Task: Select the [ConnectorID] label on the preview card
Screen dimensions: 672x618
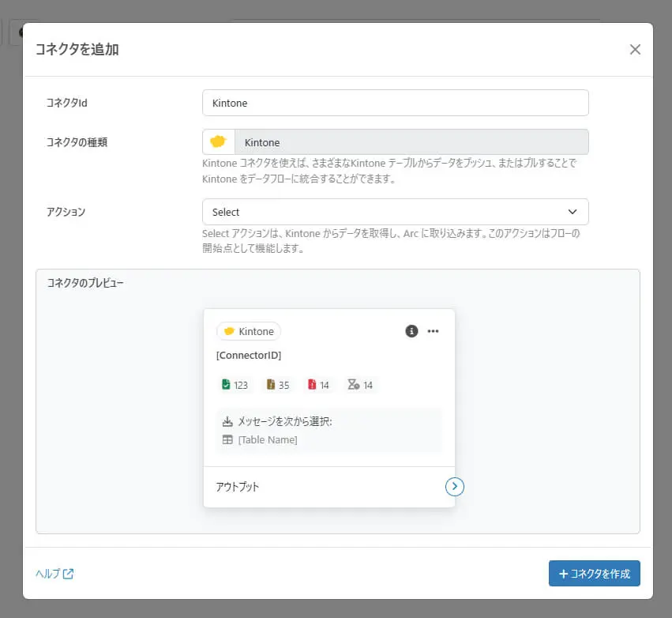Action: pos(249,355)
